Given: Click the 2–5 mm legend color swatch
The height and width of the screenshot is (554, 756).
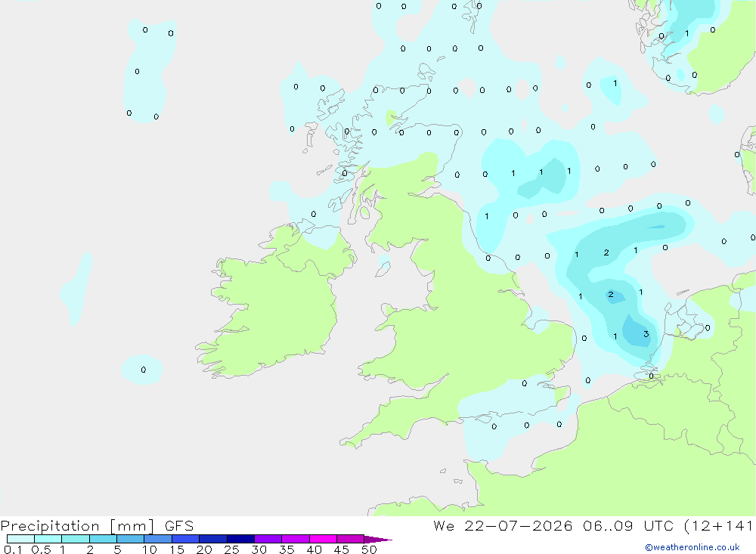Looking at the screenshot, I should [x=103, y=539].
